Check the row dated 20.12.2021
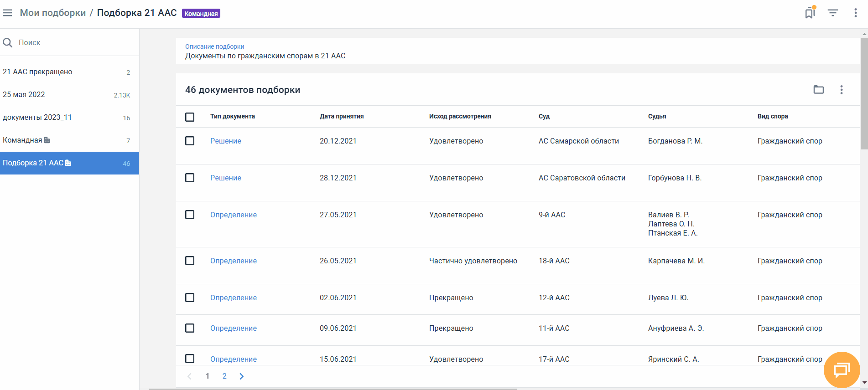Screen dimensions: 868x390 click(190, 141)
